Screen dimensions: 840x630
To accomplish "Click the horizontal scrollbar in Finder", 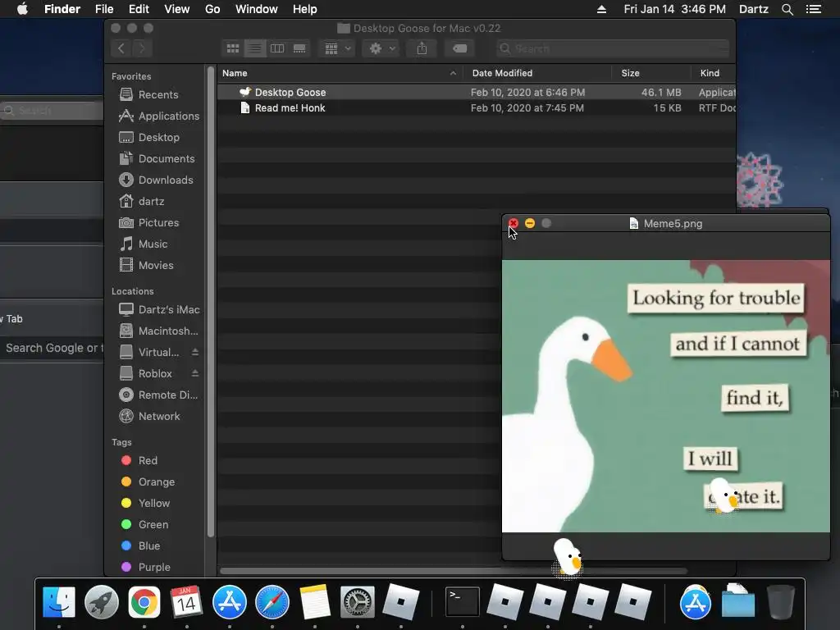I will (x=453, y=571).
